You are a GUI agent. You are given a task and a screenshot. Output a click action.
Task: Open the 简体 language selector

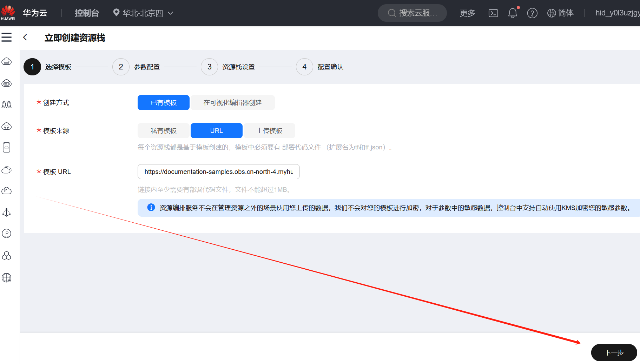566,13
